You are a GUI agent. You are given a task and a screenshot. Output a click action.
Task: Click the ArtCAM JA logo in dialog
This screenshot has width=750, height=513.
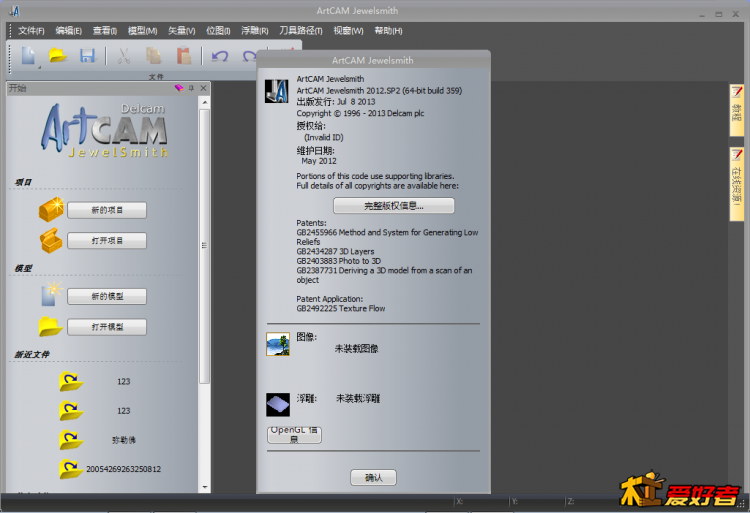click(276, 91)
